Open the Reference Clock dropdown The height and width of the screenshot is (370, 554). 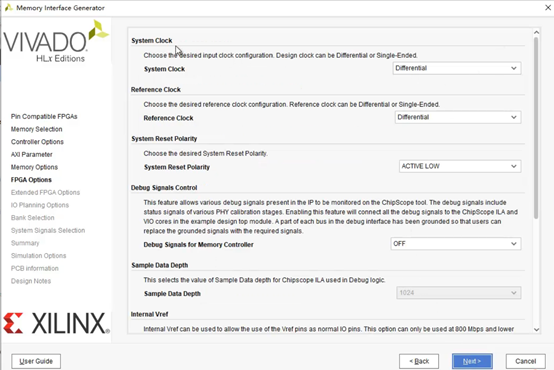(458, 117)
